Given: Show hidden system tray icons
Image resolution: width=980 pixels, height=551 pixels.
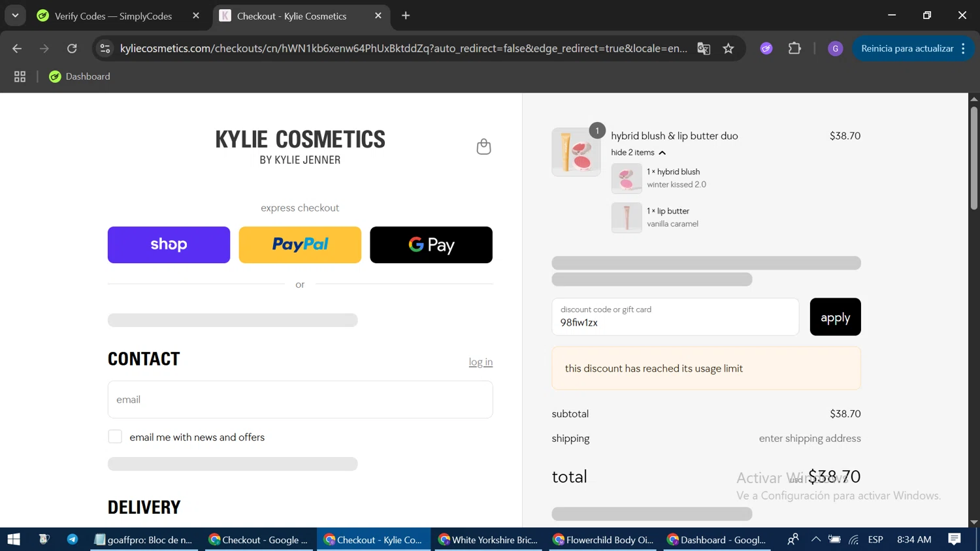Looking at the screenshot, I should 815,539.
